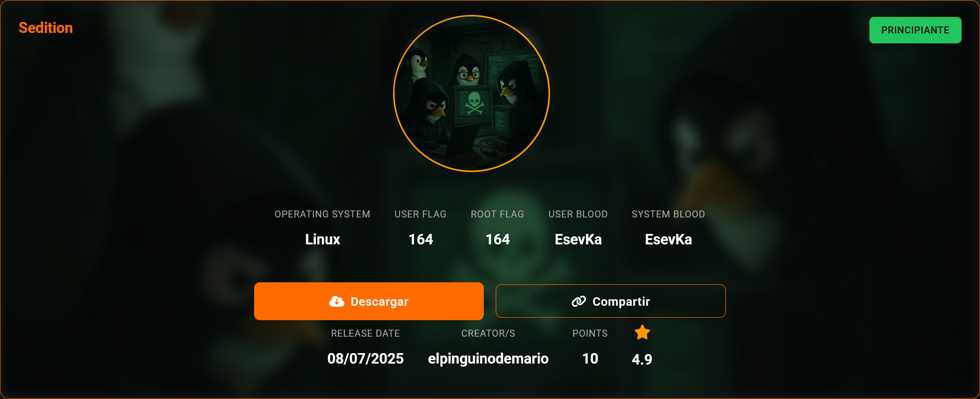The image size is (980, 399).
Task: Click the cloud download icon
Action: click(x=337, y=301)
